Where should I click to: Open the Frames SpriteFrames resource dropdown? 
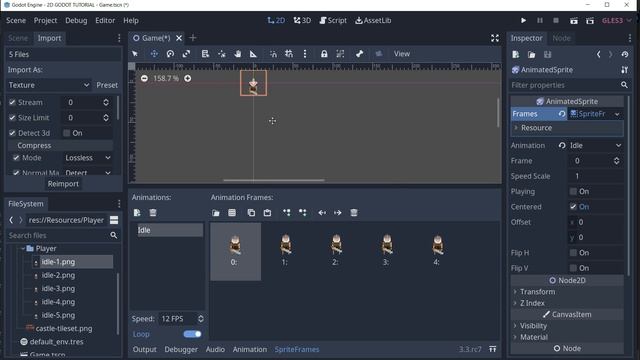(617, 114)
